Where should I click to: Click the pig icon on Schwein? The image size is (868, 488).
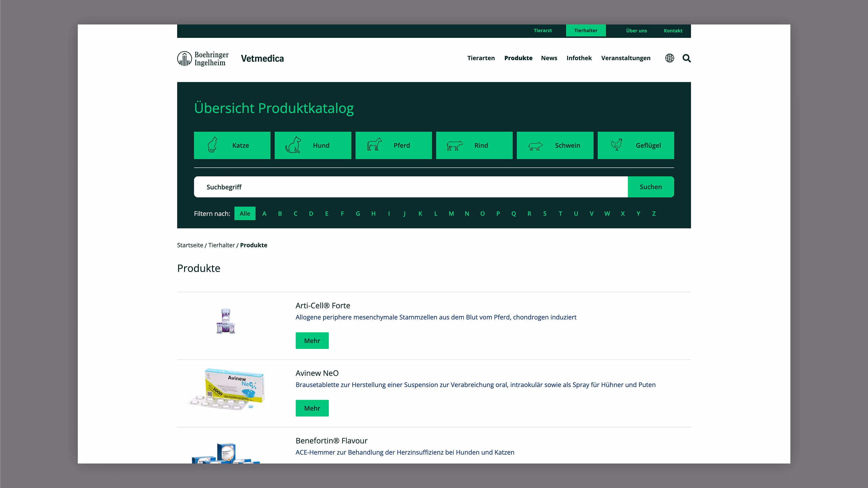point(535,146)
